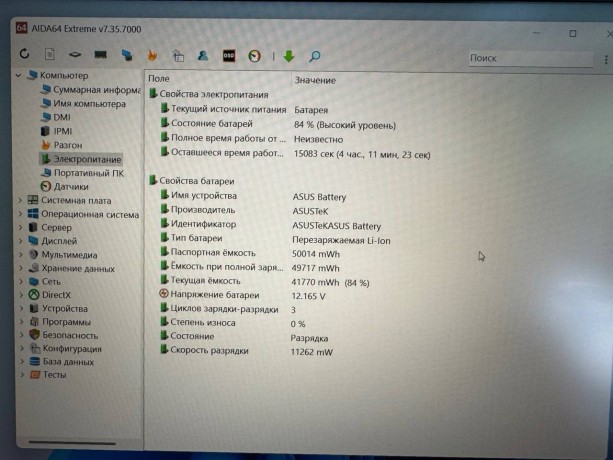Screen dimensions: 613x460
Task: Select the Скорость разрядки row
Action: point(246,351)
